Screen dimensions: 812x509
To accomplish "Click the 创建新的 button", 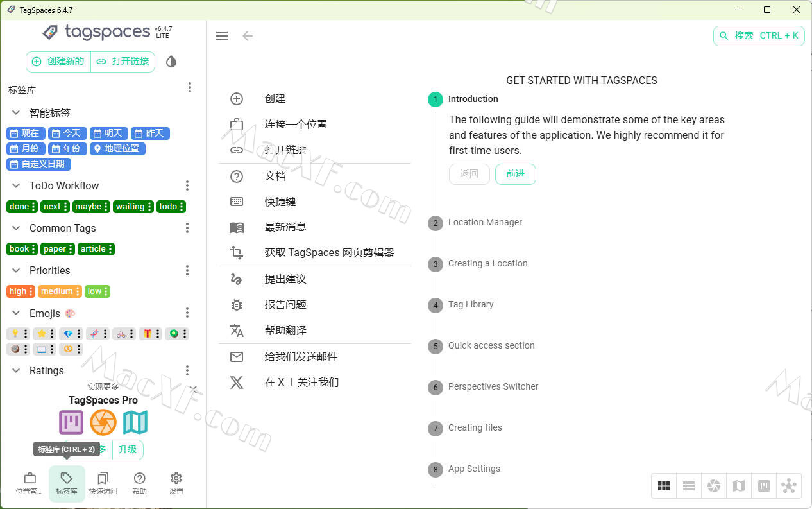I will tap(58, 62).
